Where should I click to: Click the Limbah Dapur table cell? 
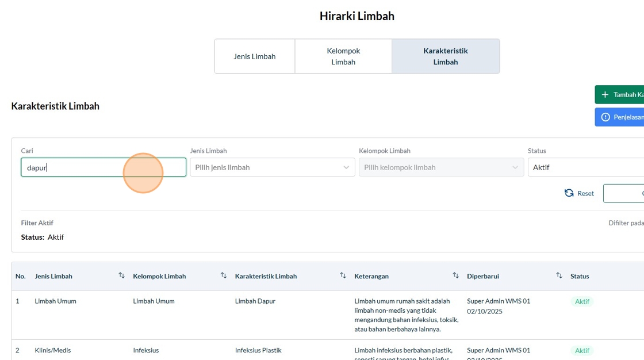click(255, 301)
